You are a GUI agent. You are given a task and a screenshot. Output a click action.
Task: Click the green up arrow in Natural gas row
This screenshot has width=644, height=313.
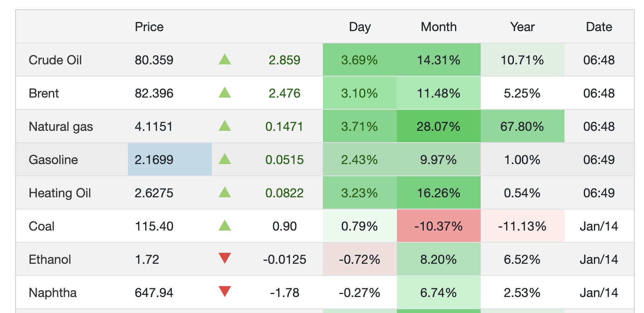pyautogui.click(x=225, y=126)
